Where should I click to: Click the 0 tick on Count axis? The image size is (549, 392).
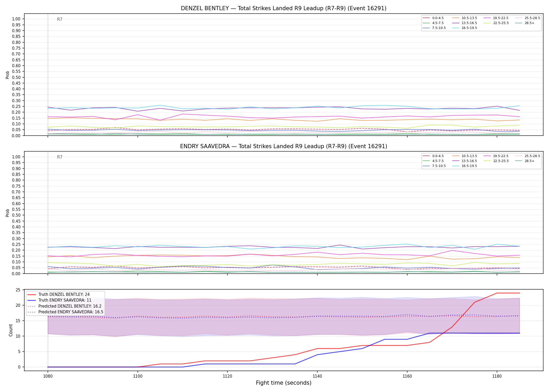click(19, 367)
